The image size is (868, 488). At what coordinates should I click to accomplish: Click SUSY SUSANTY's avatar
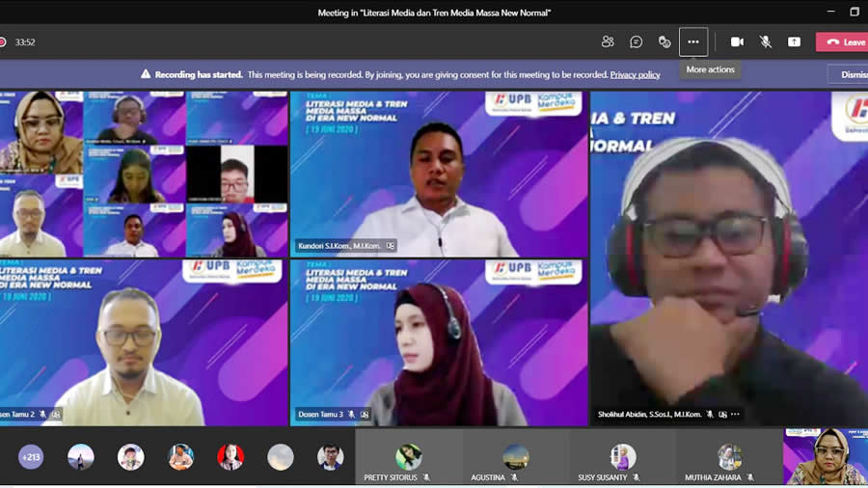pyautogui.click(x=623, y=456)
